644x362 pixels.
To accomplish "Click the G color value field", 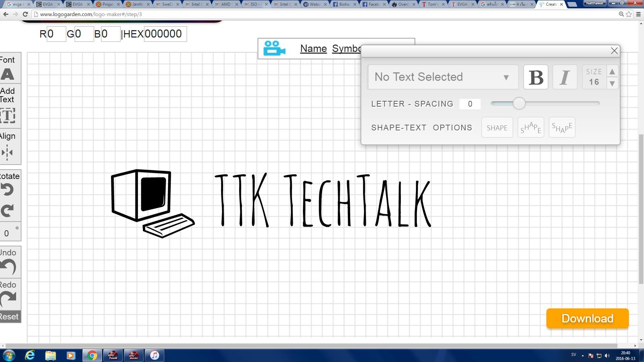I will (84, 34).
